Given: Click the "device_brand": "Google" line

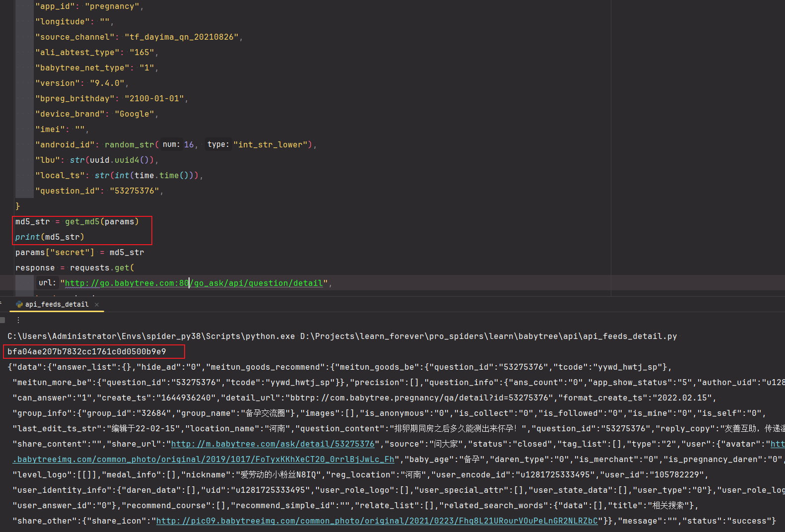Looking at the screenshot, I should click(97, 114).
